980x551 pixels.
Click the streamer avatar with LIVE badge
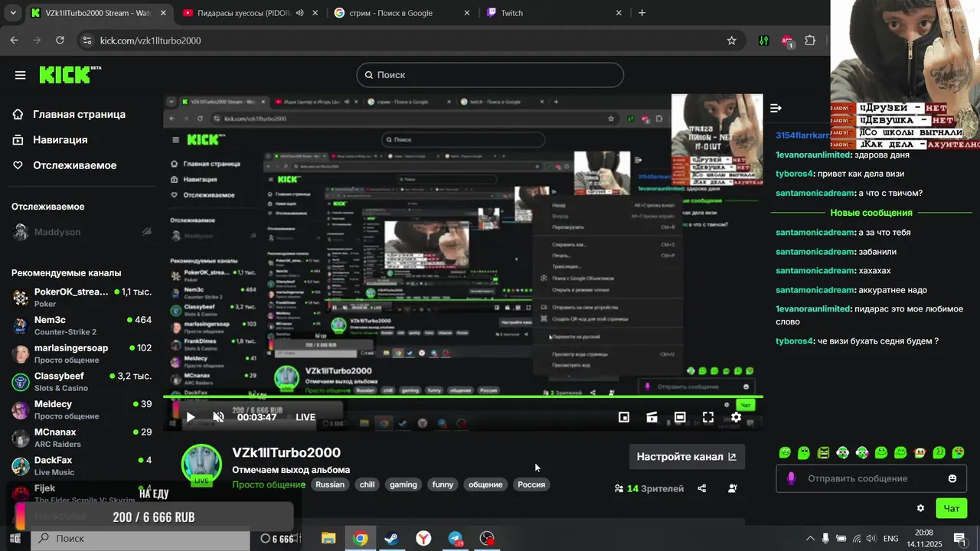201,465
